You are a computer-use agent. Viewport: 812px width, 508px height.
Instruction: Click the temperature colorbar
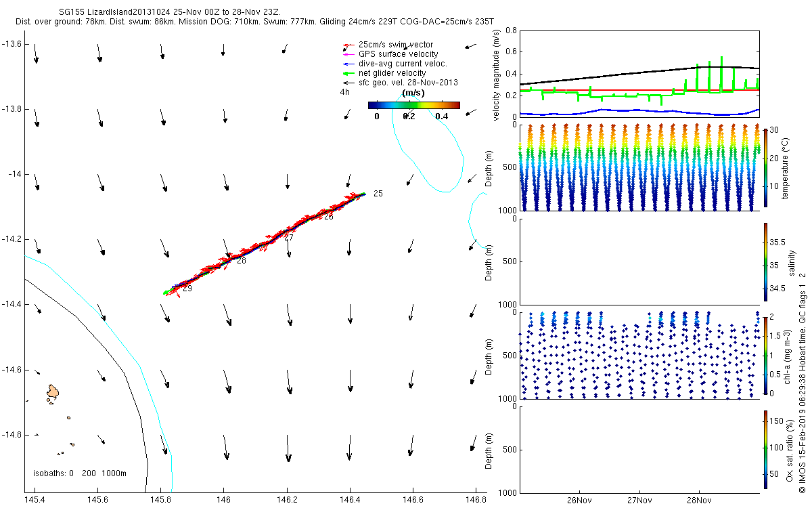pyautogui.click(x=765, y=167)
